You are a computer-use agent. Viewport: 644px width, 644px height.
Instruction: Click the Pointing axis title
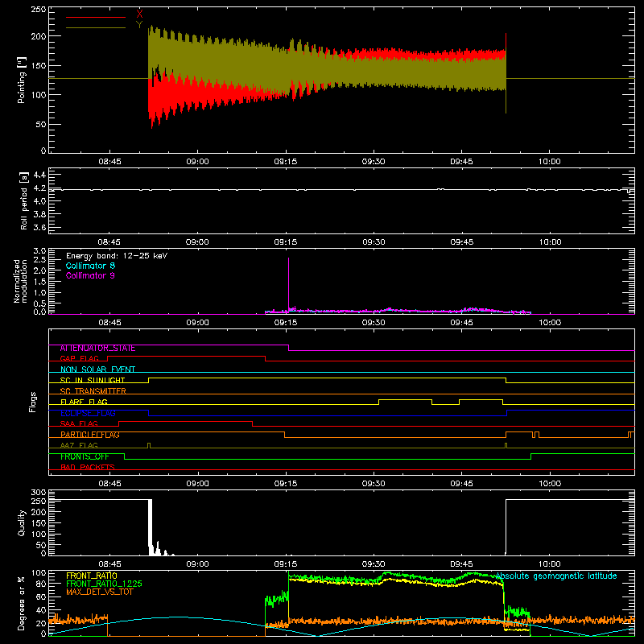(22, 80)
